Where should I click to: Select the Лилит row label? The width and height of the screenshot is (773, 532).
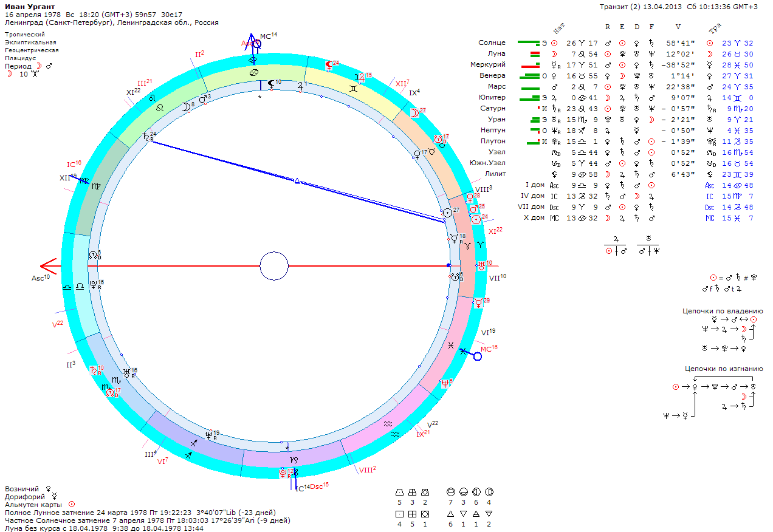(x=496, y=174)
